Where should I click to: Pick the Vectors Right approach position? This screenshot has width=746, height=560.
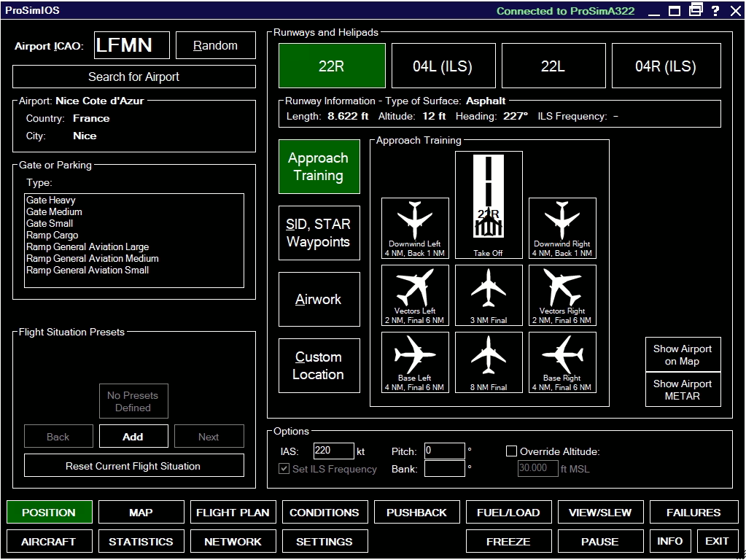click(562, 295)
